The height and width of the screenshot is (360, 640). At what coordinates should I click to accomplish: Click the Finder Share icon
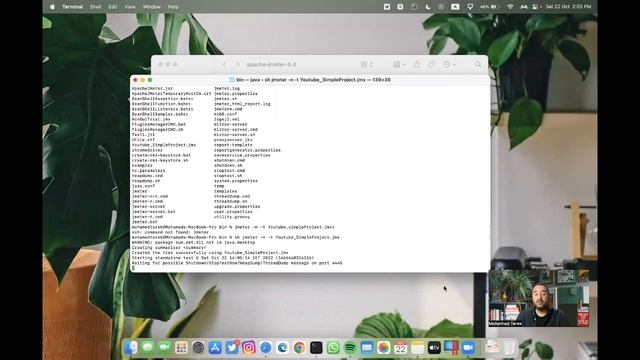point(417,64)
